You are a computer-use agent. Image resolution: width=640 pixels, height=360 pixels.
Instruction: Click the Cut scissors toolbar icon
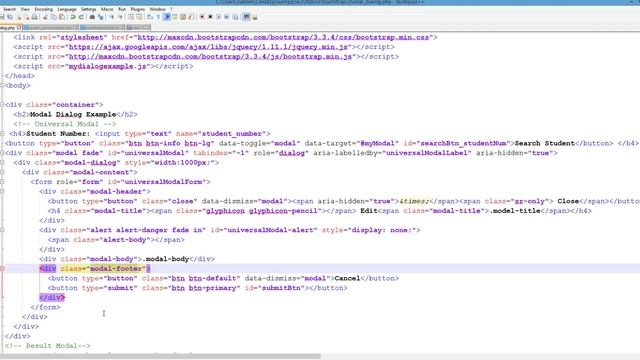[x=45, y=17]
